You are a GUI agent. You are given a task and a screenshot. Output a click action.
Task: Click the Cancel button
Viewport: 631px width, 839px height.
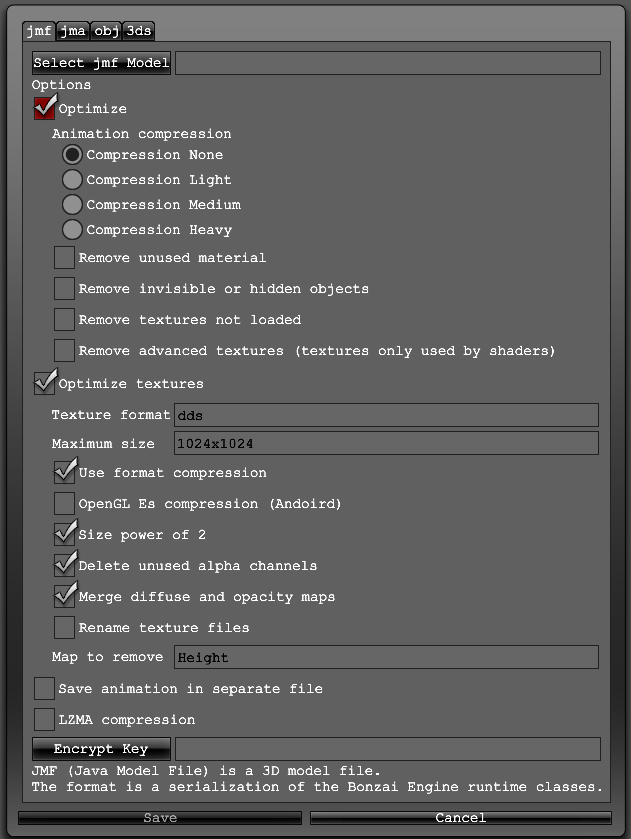pyautogui.click(x=460, y=818)
